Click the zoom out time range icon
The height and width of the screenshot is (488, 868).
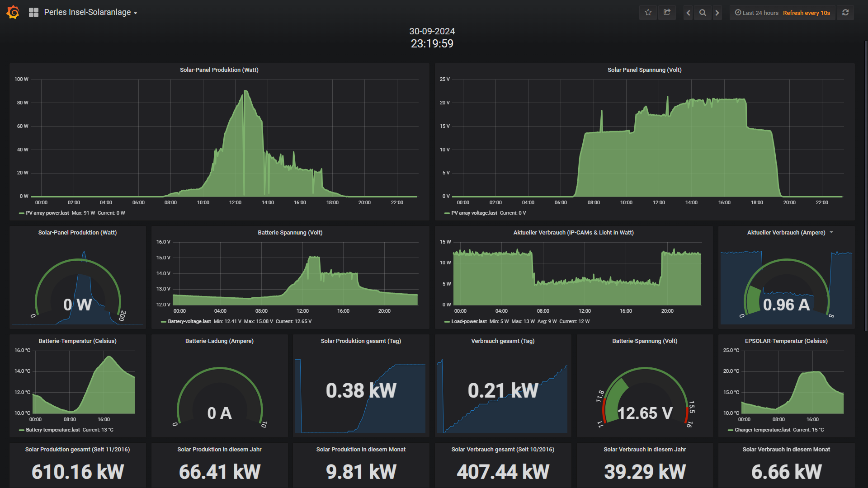tap(703, 13)
